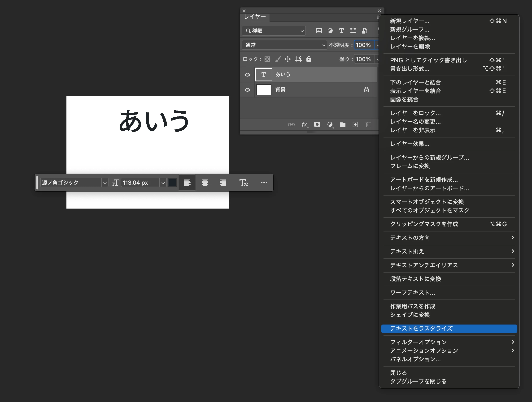Hide the あいう text layer
Image resolution: width=532 pixels, height=402 pixels.
coord(247,75)
